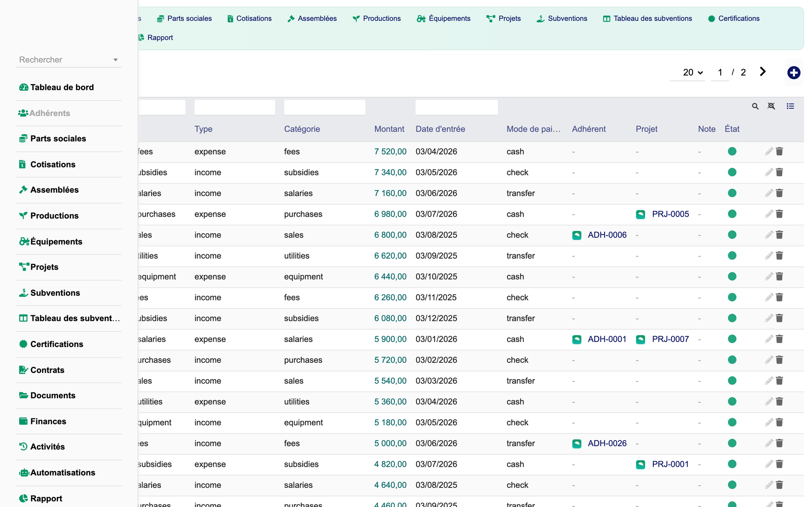Click the add new record plus icon
Screen dimensions: 812x507
click(x=794, y=73)
